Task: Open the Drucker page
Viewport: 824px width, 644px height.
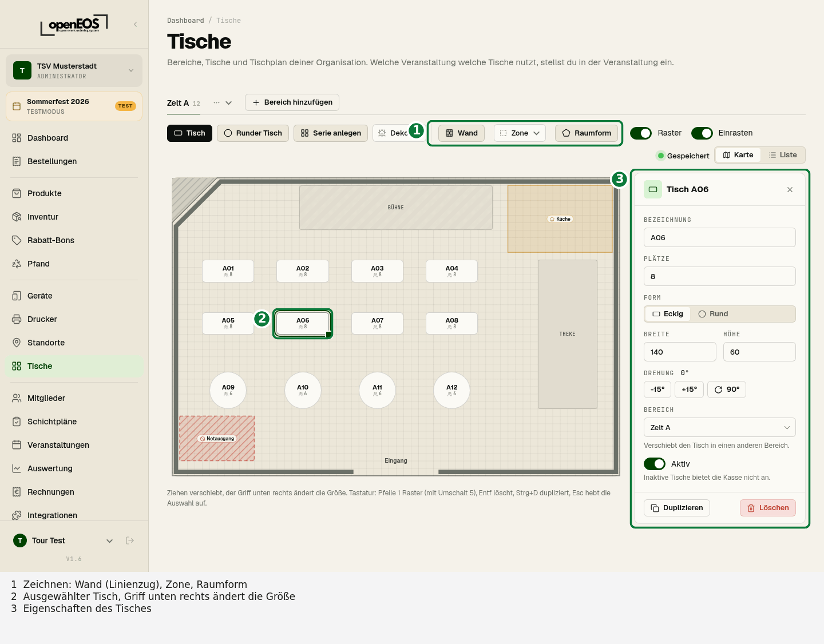Action: [74, 319]
